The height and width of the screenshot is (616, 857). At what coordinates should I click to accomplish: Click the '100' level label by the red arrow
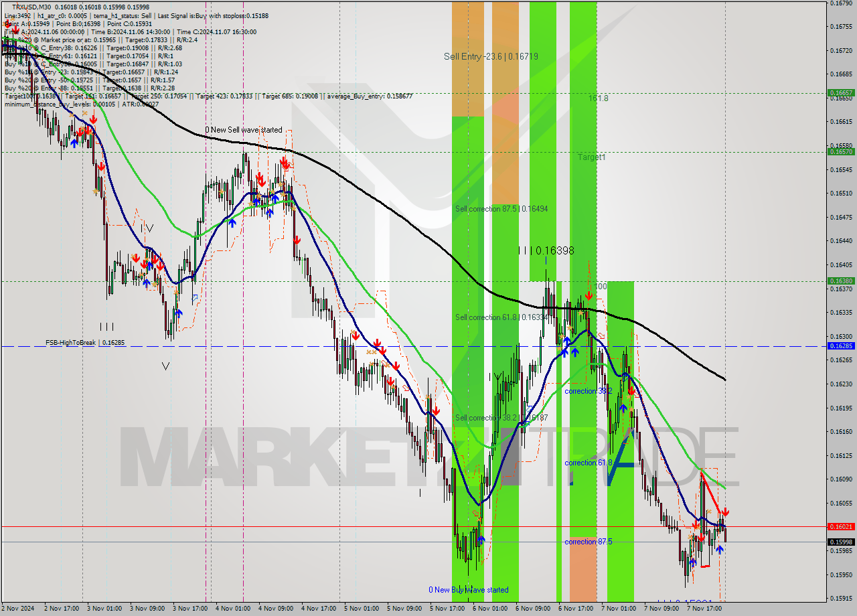tap(601, 287)
